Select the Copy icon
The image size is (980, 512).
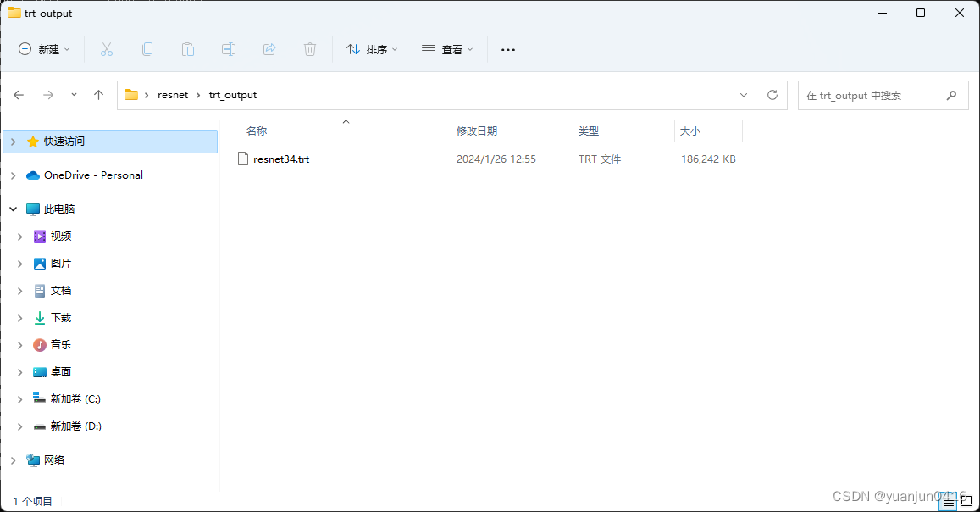tap(147, 49)
